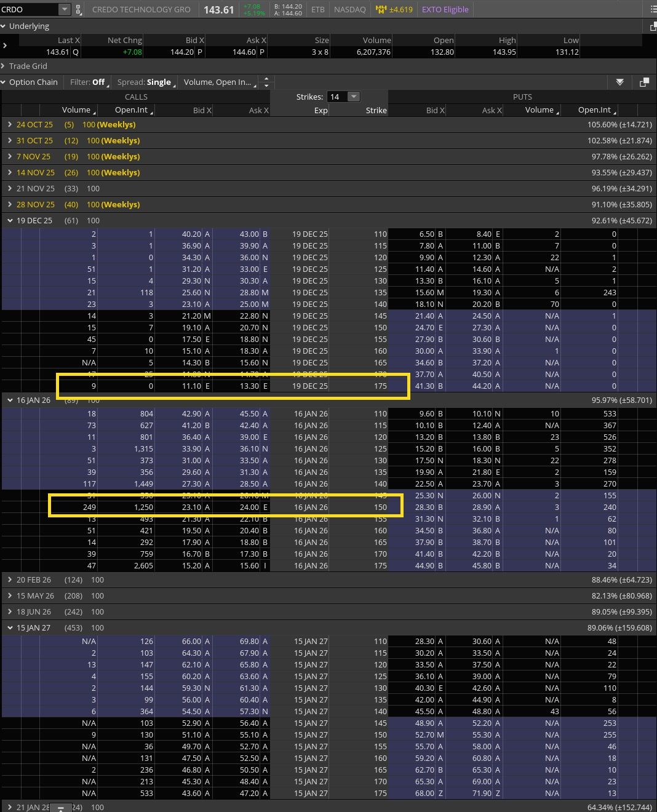Screen dimensions: 657x812
Task: Expand the 24 OCT 25 weeklys expiration
Action: pos(10,124)
